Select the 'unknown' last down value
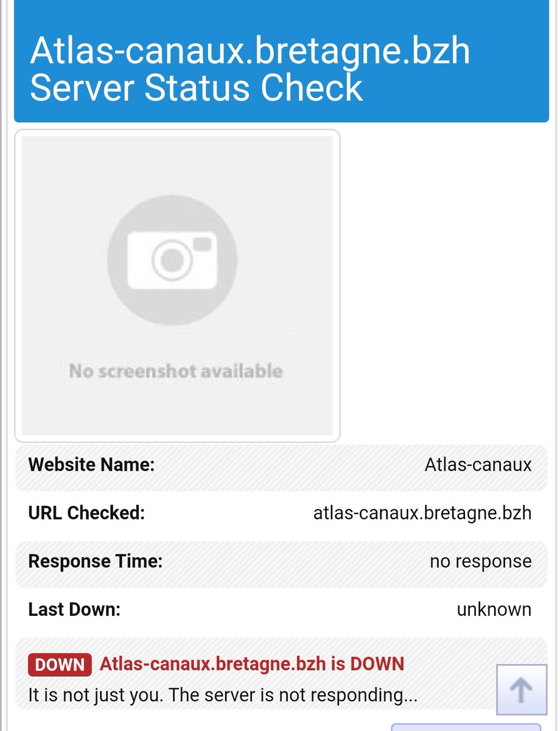560x731 pixels. pyautogui.click(x=494, y=609)
